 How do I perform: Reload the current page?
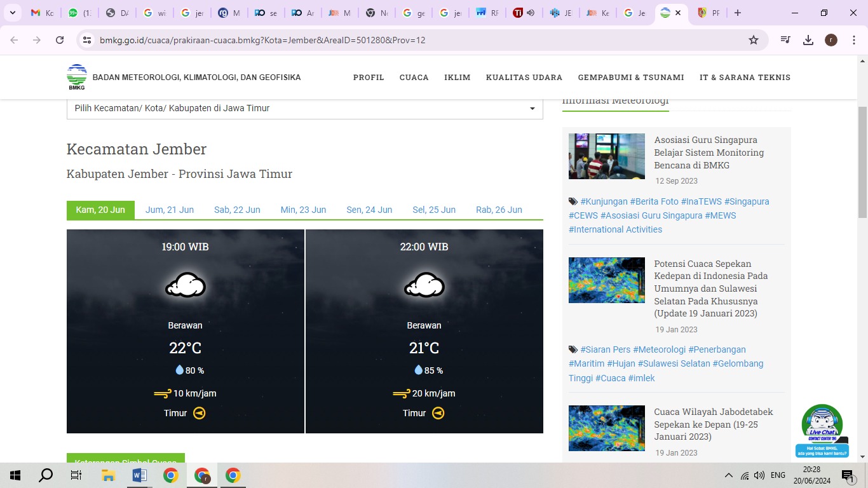coord(60,40)
